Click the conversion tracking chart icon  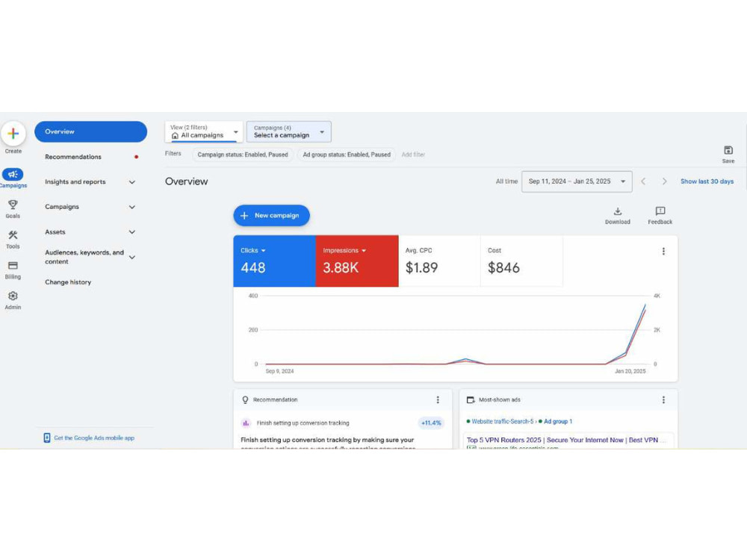(x=246, y=423)
